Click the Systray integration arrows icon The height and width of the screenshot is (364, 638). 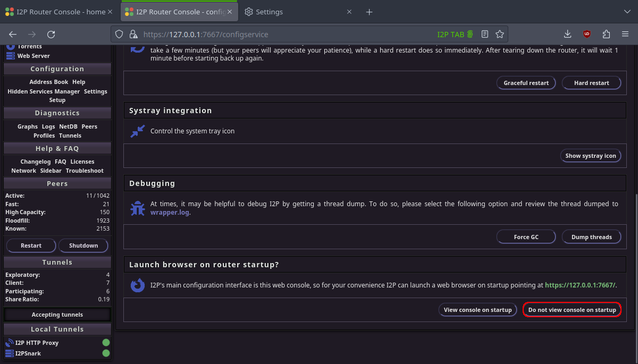(138, 131)
